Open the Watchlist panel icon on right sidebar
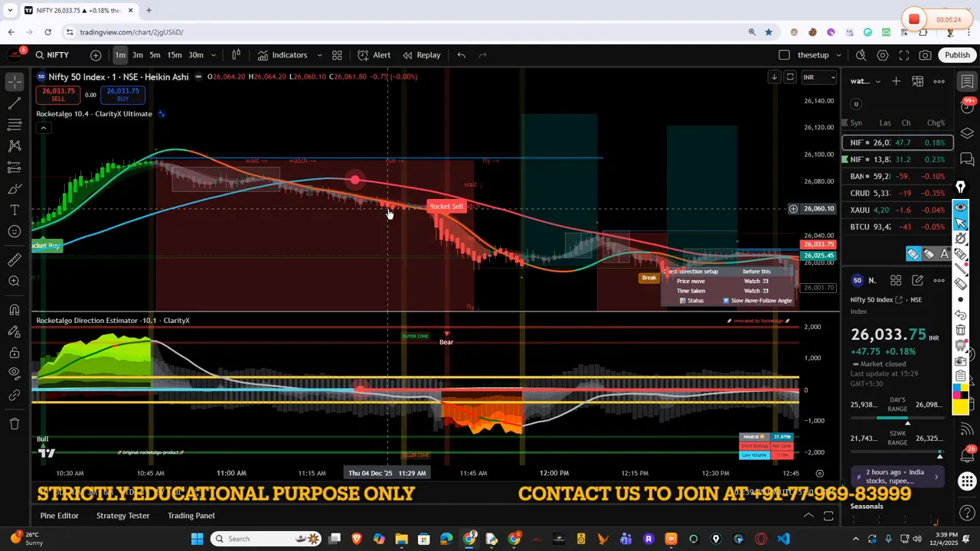The width and height of the screenshot is (980, 551). (967, 81)
